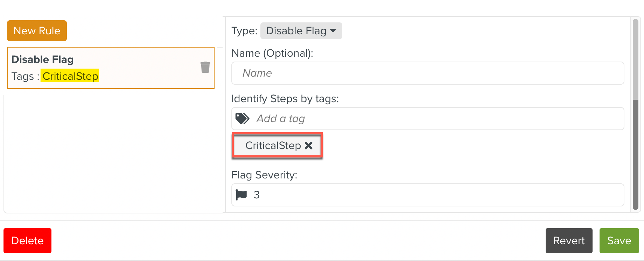The height and width of the screenshot is (261, 644).
Task: Click highlighted CriticalStep tag in rule card
Action: tap(70, 76)
